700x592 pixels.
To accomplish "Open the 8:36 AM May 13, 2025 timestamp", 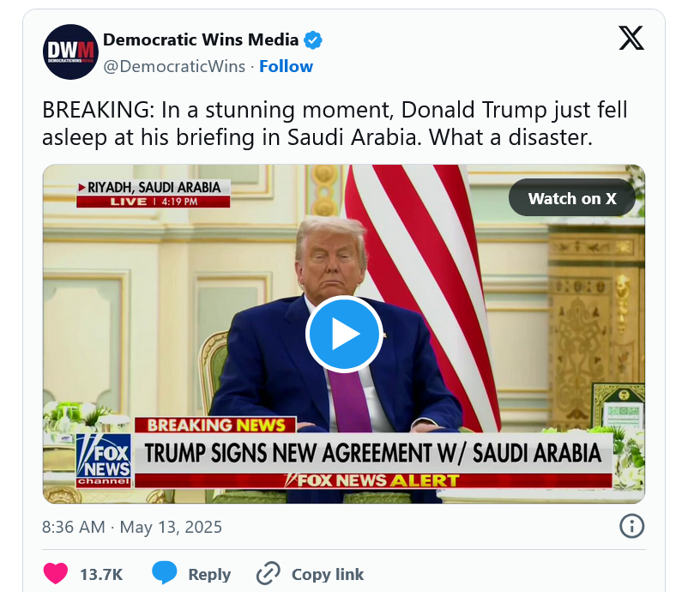I will click(x=132, y=527).
